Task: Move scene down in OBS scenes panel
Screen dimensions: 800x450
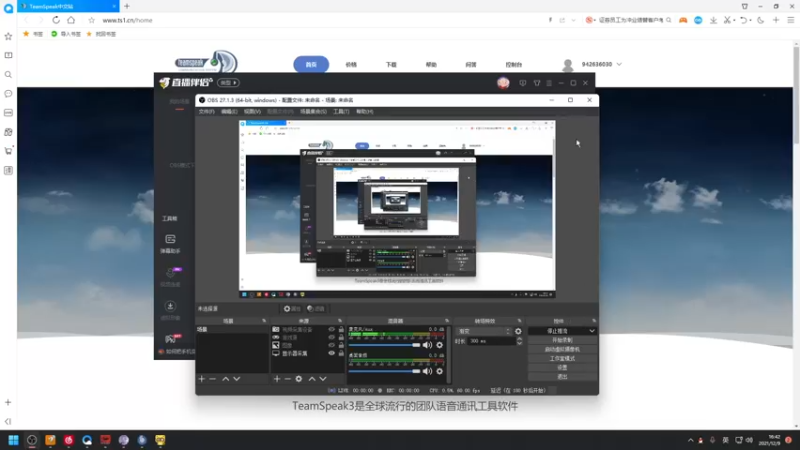Action: coord(237,379)
